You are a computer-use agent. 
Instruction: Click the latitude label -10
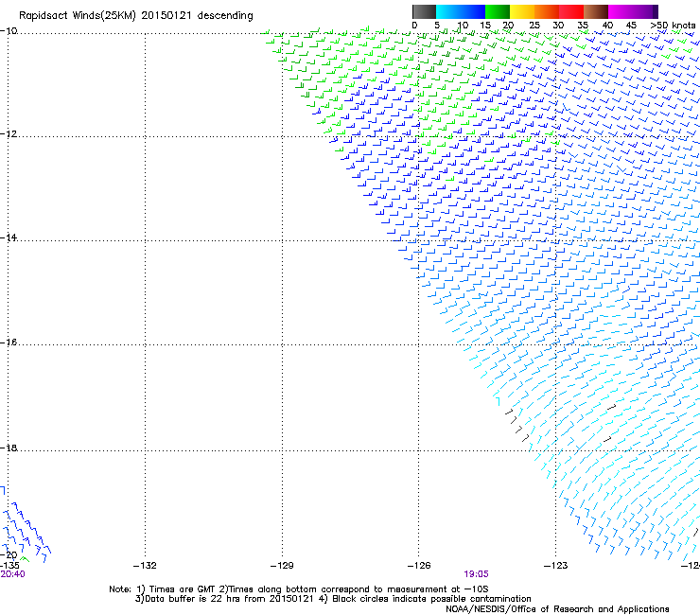pos(9,31)
